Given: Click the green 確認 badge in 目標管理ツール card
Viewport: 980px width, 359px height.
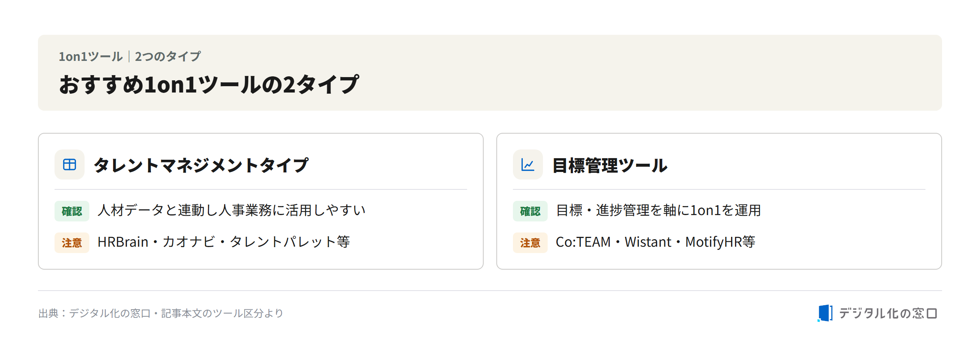Looking at the screenshot, I should click(530, 211).
